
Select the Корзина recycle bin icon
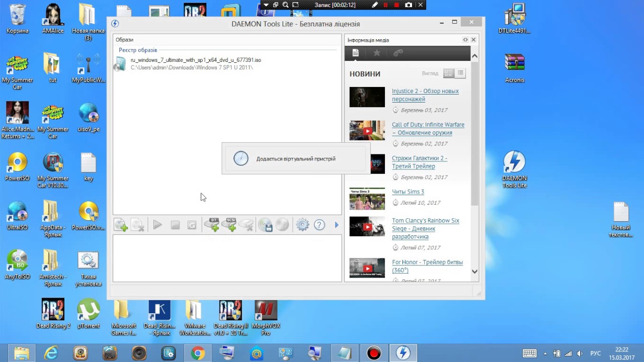[17, 19]
